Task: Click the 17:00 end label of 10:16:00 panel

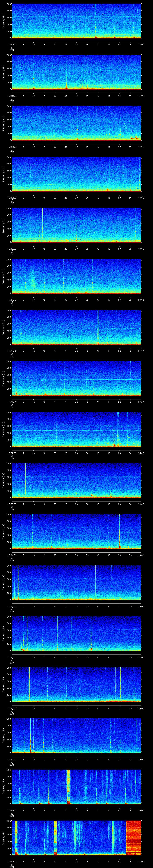Action: click(141, 147)
